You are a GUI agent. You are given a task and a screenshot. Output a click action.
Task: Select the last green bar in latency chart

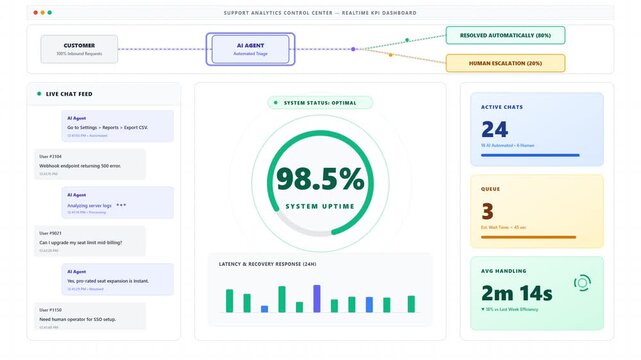tap(411, 304)
